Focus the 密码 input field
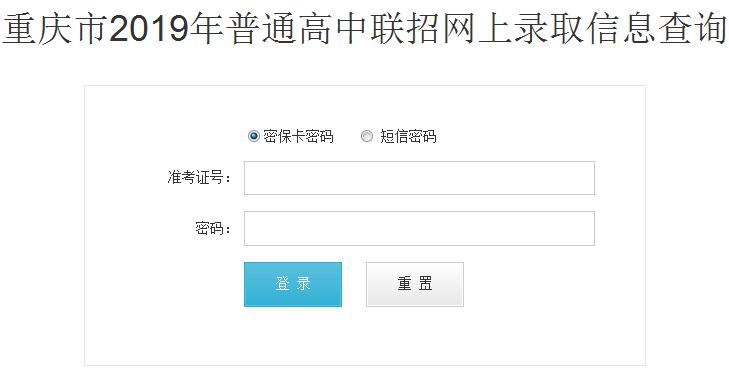 pyautogui.click(x=419, y=228)
